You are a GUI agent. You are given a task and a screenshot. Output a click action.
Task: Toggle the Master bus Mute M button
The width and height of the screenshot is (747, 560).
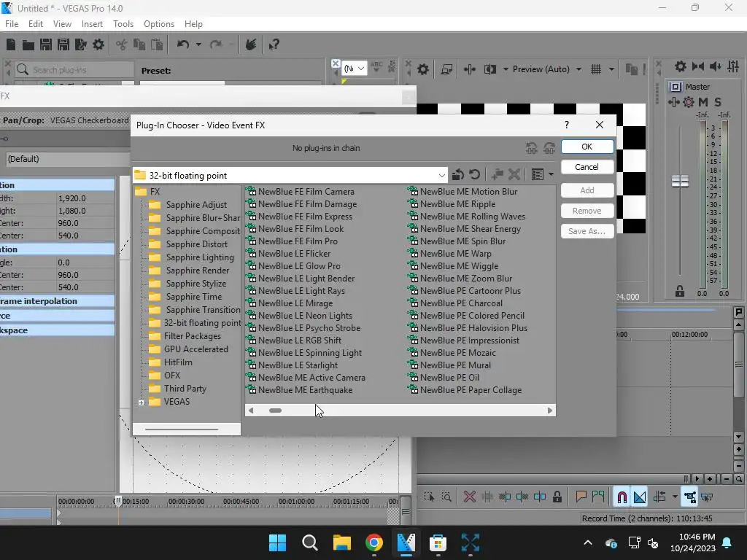(703, 102)
